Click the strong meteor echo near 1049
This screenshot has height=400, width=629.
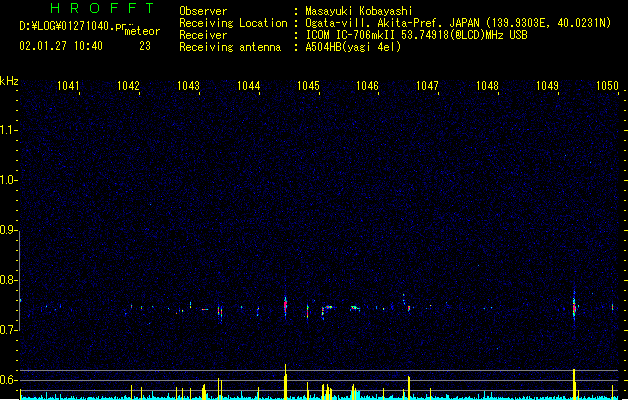pyautogui.click(x=574, y=308)
